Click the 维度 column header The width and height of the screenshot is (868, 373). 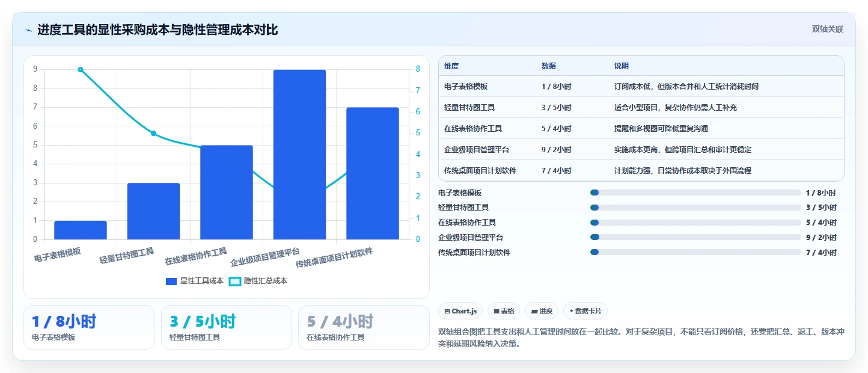[451, 66]
